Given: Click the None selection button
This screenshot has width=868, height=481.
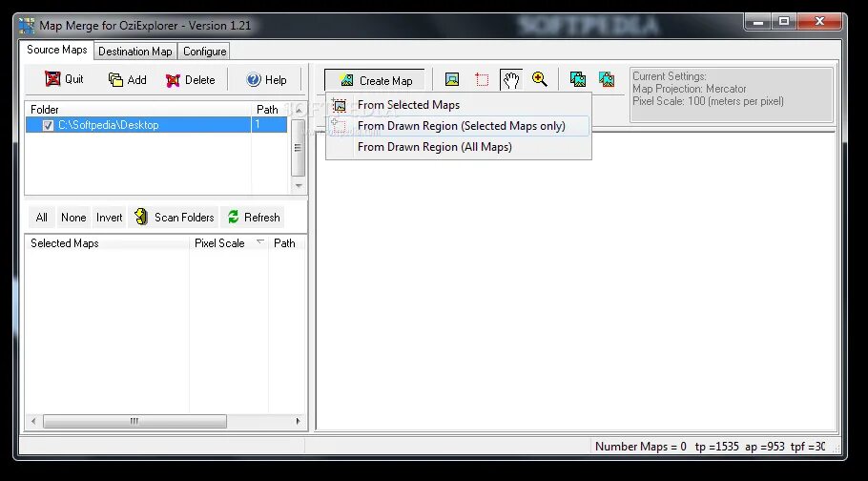Looking at the screenshot, I should [x=73, y=218].
